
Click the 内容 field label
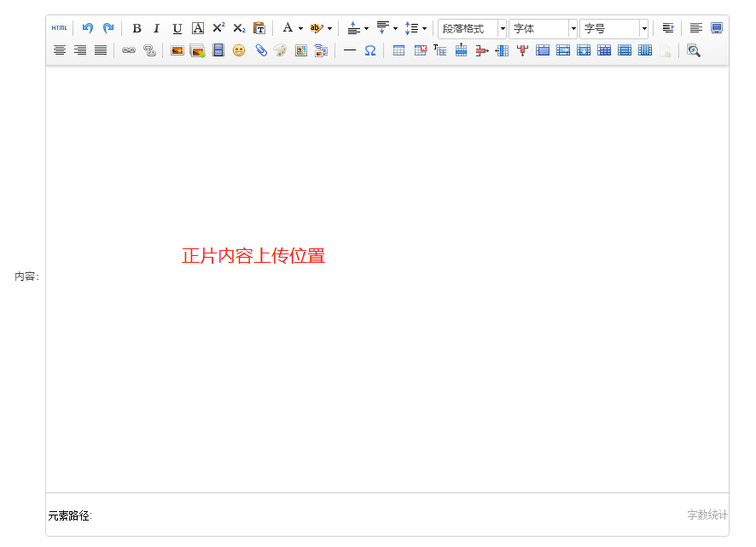(26, 276)
